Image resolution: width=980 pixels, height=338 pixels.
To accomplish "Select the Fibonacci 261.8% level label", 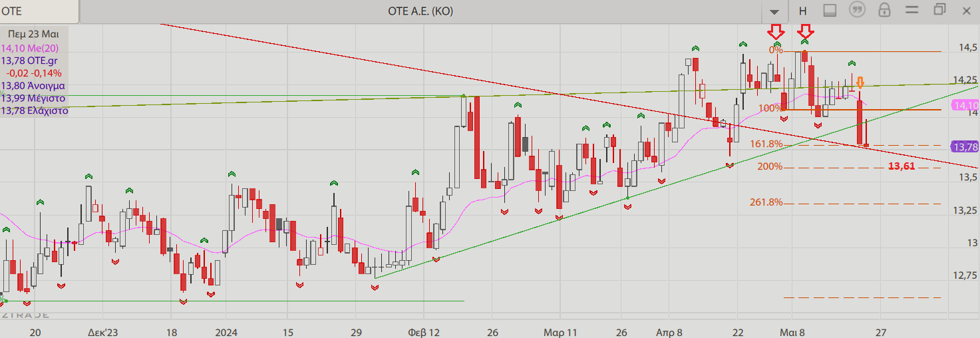I will 766,202.
